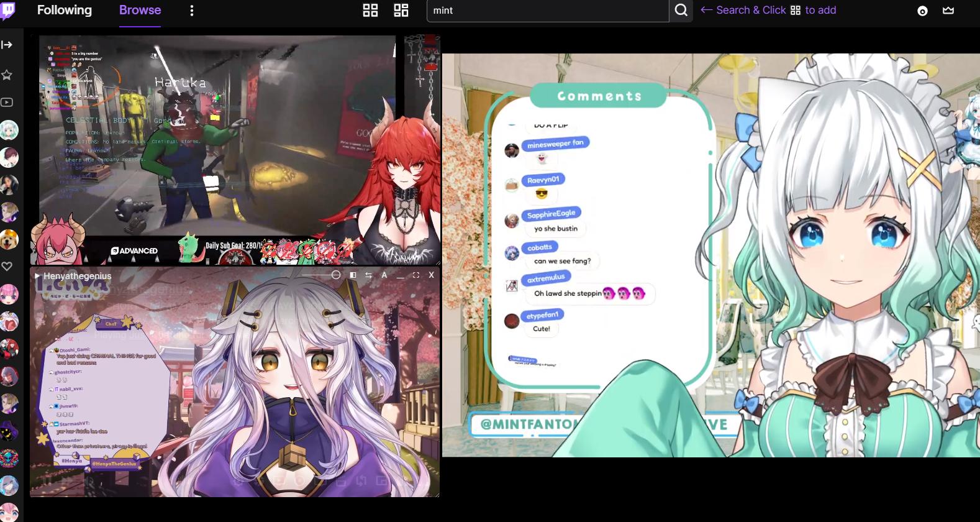Select the Henyathegenius stream video
The height and width of the screenshot is (522, 980).
(x=235, y=382)
